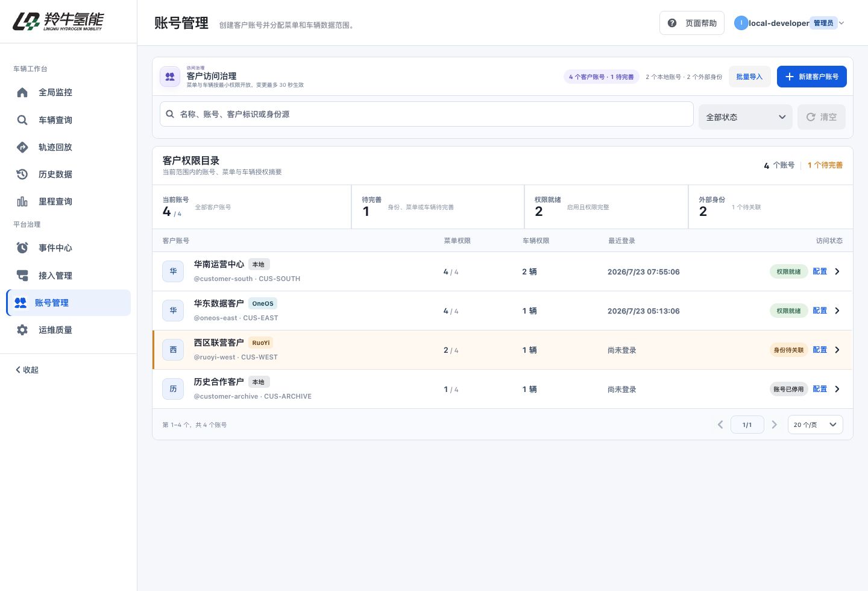Click the 华东数据客户 avatar tile
This screenshot has height=591, width=868.
tap(173, 311)
